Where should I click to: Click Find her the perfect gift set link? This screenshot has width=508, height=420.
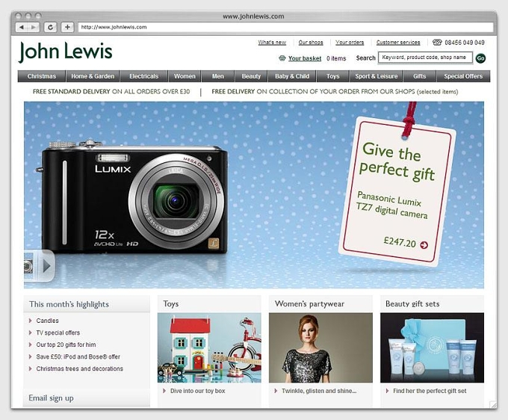pos(430,391)
